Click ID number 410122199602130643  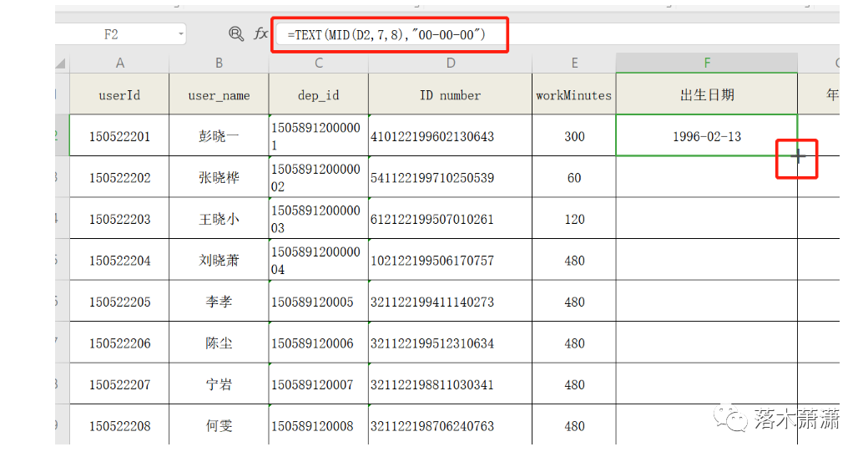tap(450, 135)
